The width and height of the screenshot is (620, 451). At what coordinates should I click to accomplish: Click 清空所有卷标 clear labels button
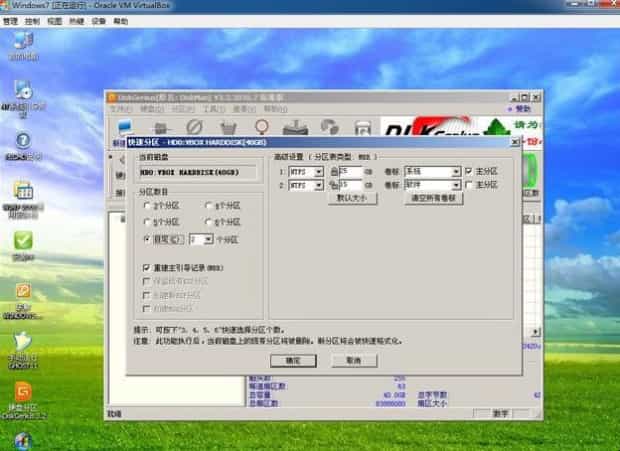click(x=434, y=198)
